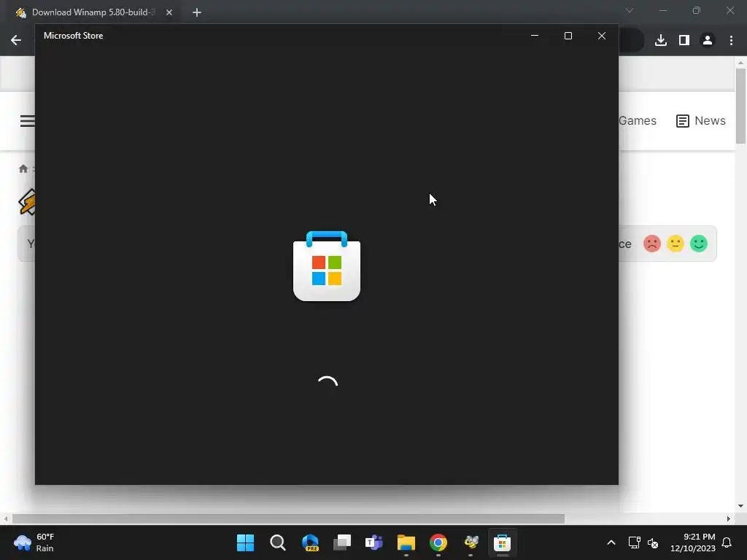
Task: Open taskbar Search
Action: tap(278, 542)
